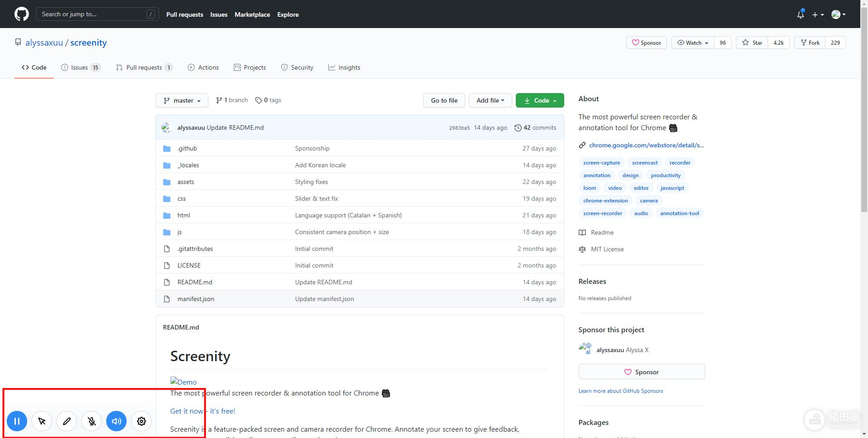Expand the master branch dropdown
The width and height of the screenshot is (868, 438).
[x=182, y=100]
